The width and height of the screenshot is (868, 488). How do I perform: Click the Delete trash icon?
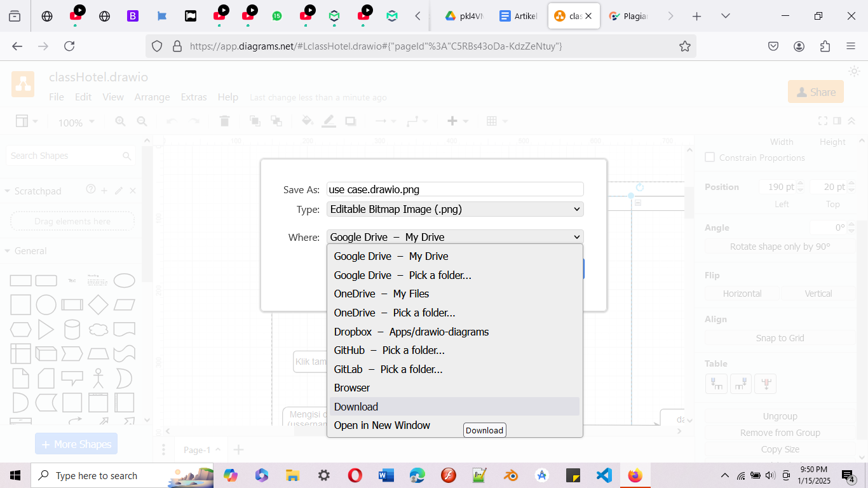point(224,121)
